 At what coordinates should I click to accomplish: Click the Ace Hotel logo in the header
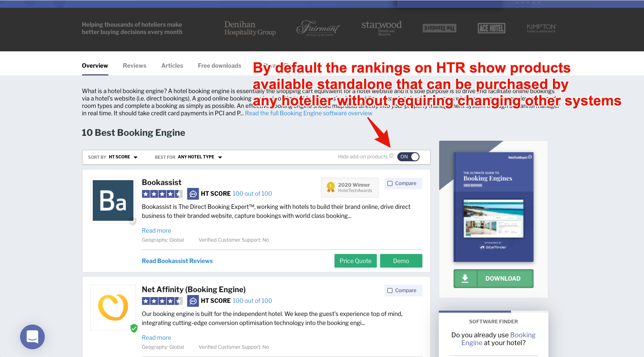coord(491,28)
